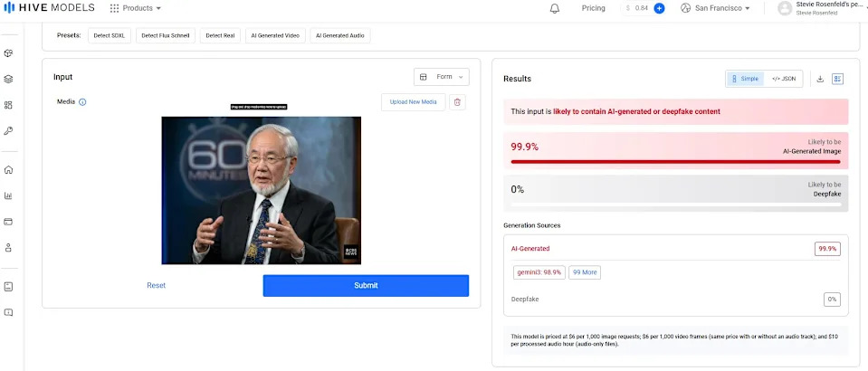868x371 pixels.
Task: Click the AI-Generated 99.9% badge
Action: [827, 249]
